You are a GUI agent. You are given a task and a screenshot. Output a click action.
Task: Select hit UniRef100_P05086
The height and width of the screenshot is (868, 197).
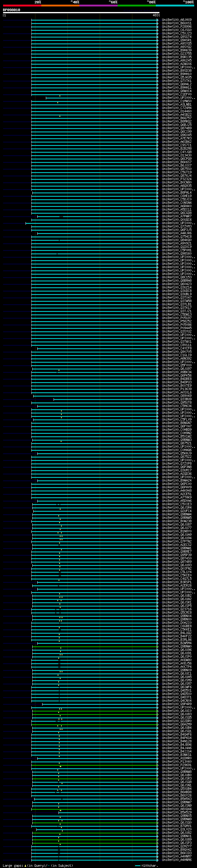[x=177, y=325]
